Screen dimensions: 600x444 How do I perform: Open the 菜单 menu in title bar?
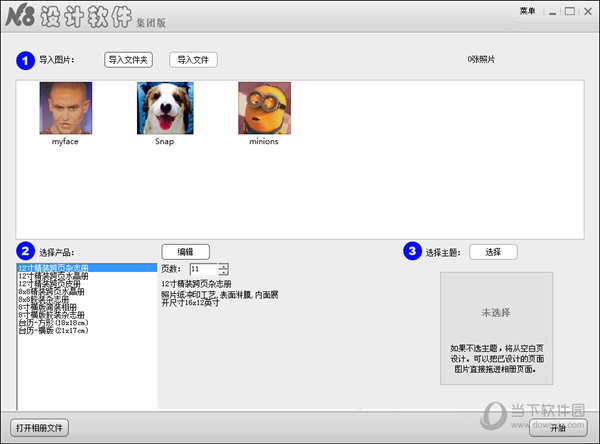(x=527, y=11)
